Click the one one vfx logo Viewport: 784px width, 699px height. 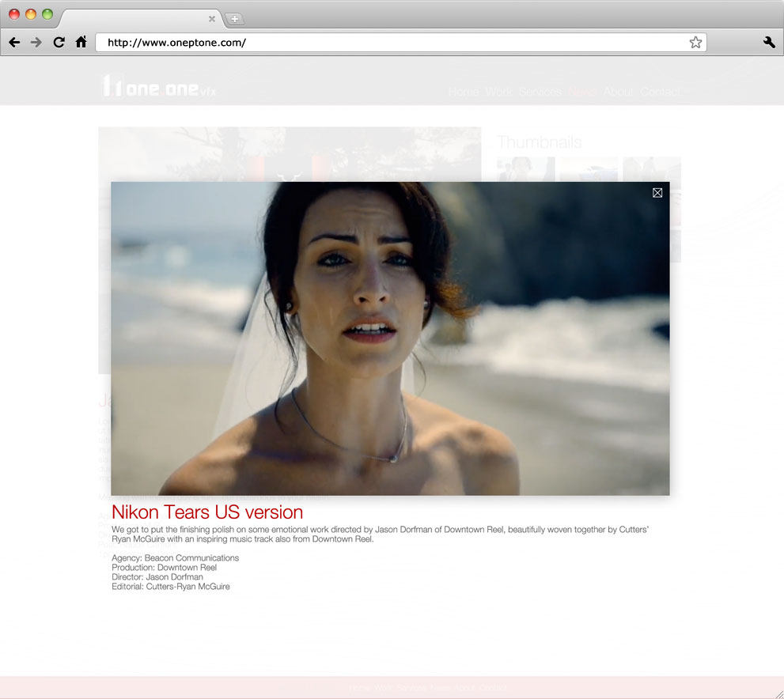(158, 87)
